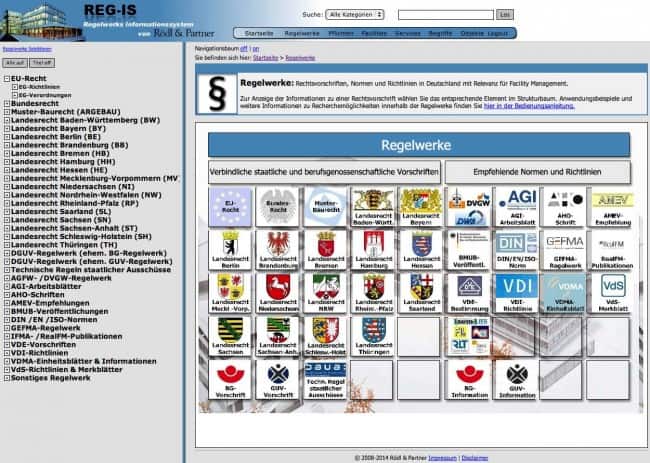Expand Landesrecht Hamburg (HH) tree node

(x=7, y=162)
